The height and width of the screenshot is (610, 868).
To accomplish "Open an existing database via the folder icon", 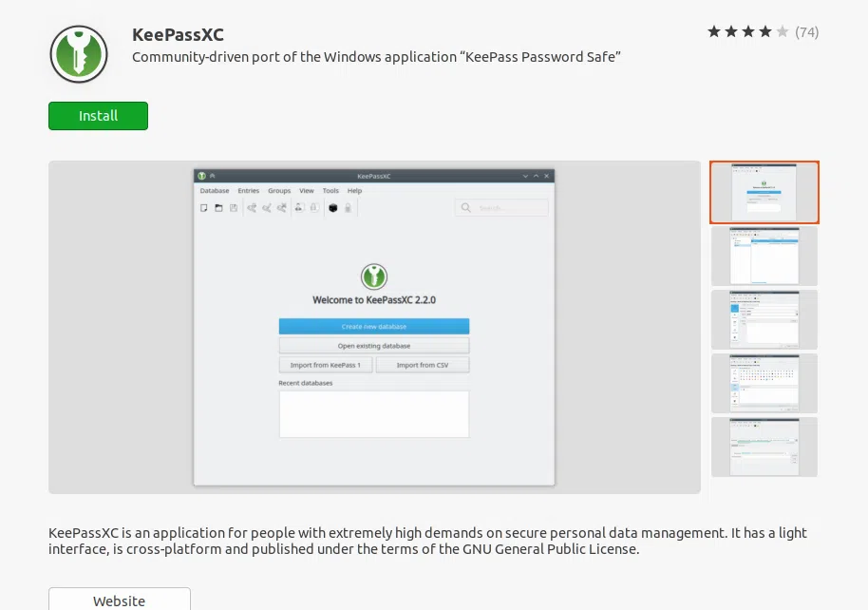I will (x=217, y=207).
